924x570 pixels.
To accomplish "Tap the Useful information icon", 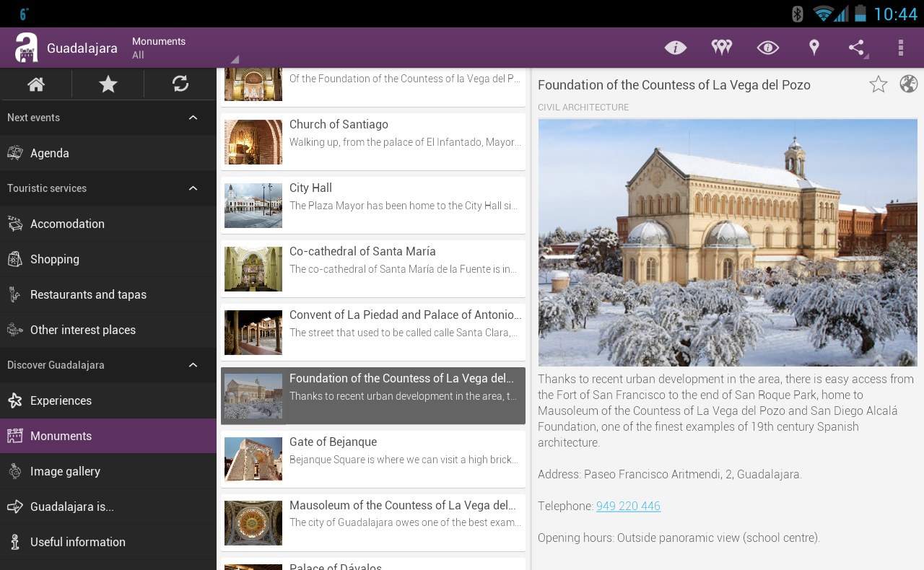I will pyautogui.click(x=15, y=542).
